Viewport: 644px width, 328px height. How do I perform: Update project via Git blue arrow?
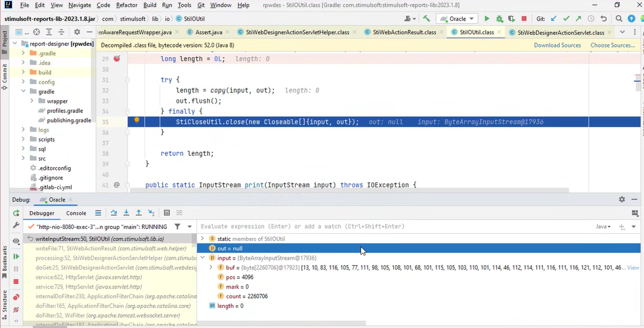pos(554,18)
